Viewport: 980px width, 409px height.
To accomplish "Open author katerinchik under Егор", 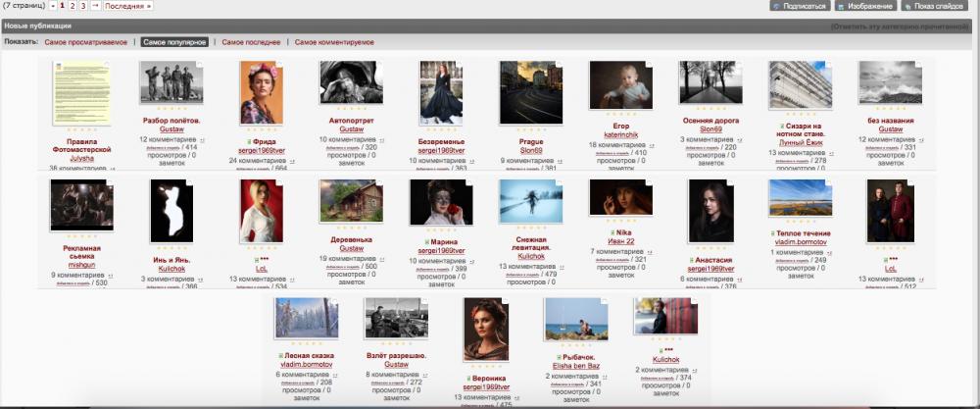I will pyautogui.click(x=620, y=134).
